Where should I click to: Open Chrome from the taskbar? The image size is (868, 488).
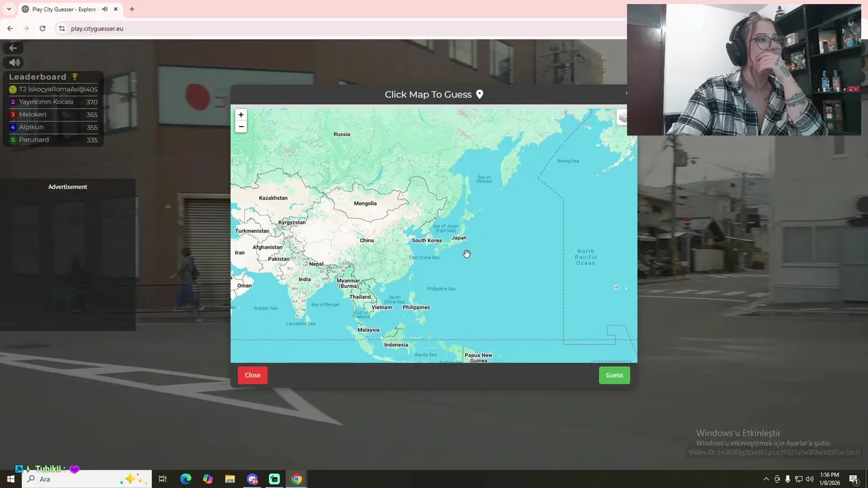pos(296,479)
